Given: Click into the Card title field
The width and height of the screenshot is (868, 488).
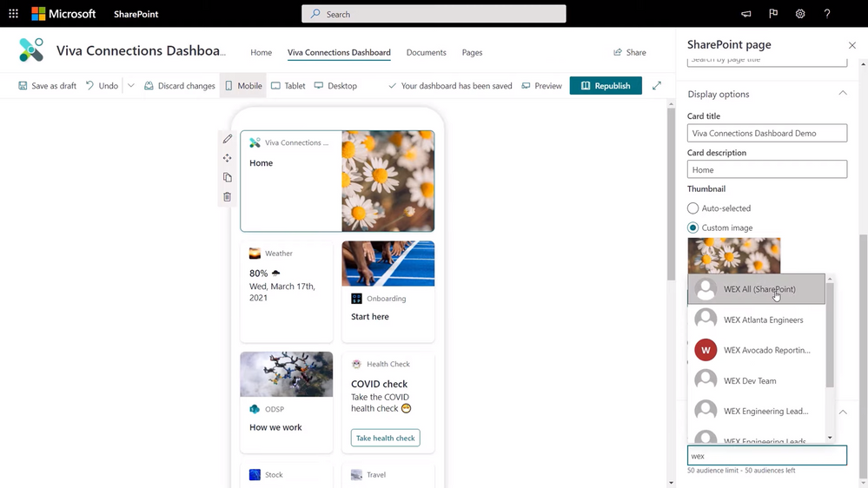Looking at the screenshot, I should pos(766,134).
